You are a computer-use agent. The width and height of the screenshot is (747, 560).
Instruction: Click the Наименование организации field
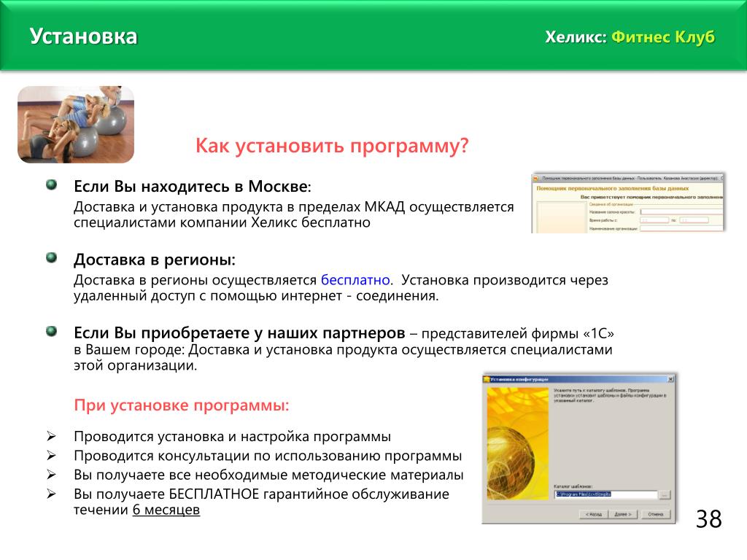681,228
